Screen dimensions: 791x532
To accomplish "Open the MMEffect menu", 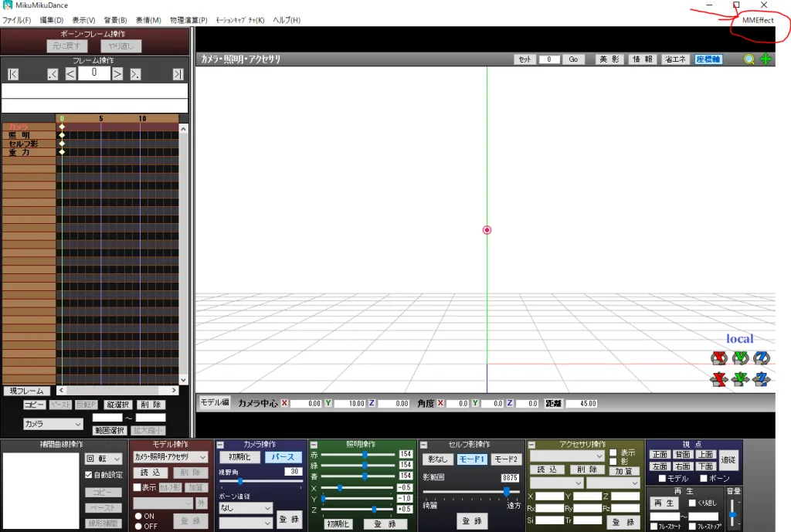I will 757,20.
